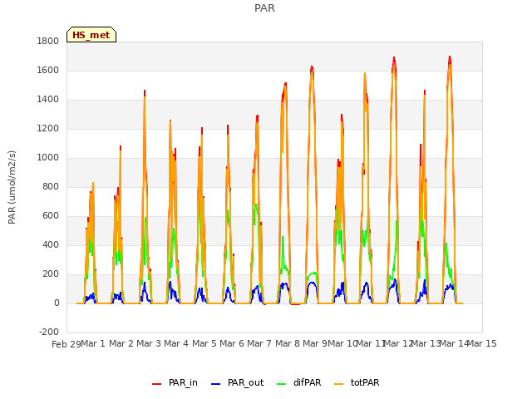Screen dimensions: 532x399
Task: Click the Mar 15 x-axis label
Action: [x=482, y=343]
